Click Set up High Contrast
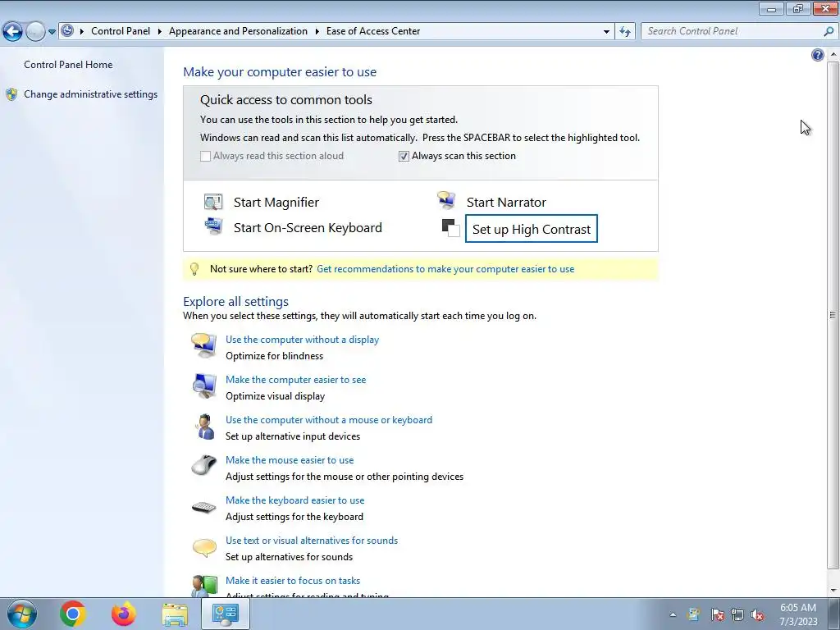This screenshot has height=630, width=840. coord(532,229)
